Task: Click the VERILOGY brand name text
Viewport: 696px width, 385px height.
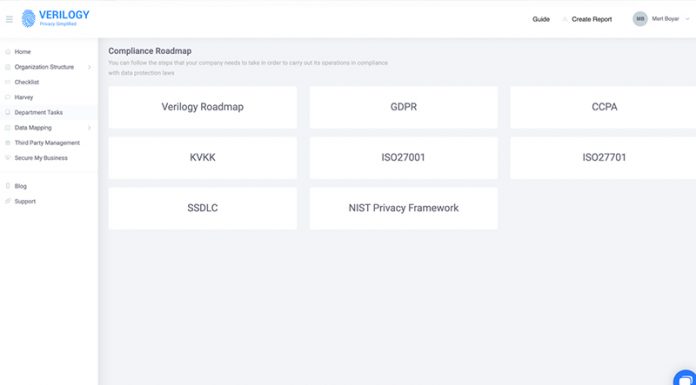Action: coord(64,15)
